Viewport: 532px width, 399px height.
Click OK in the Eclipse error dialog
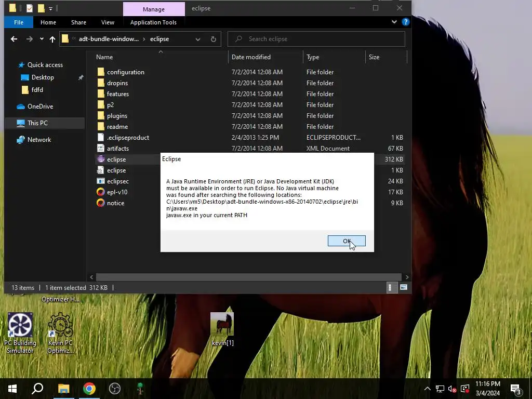tap(347, 241)
